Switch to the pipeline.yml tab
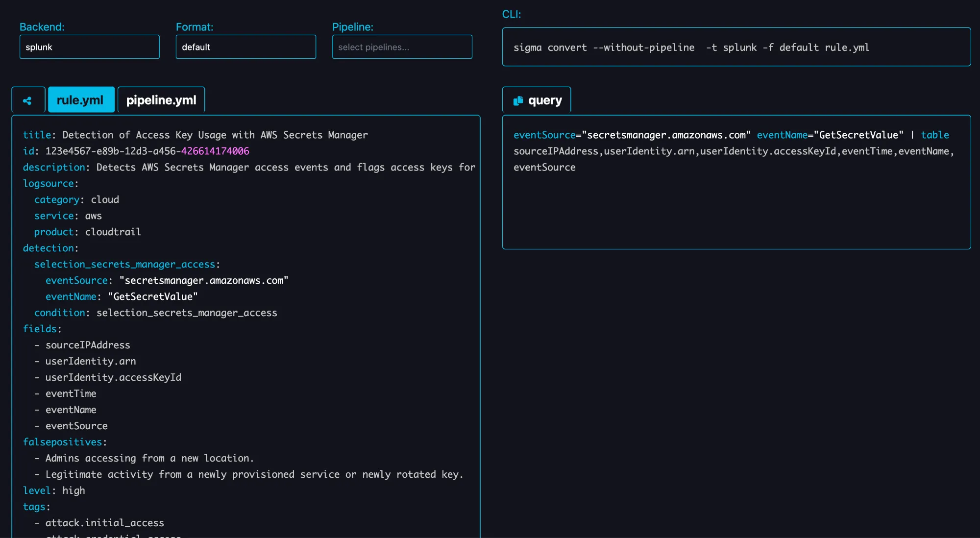The image size is (980, 538). point(161,100)
